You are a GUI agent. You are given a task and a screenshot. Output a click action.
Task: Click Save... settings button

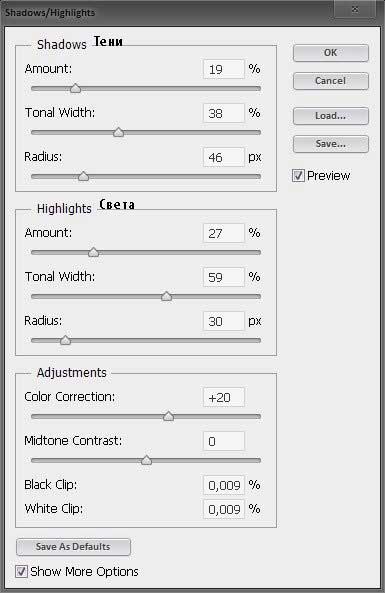(x=331, y=144)
